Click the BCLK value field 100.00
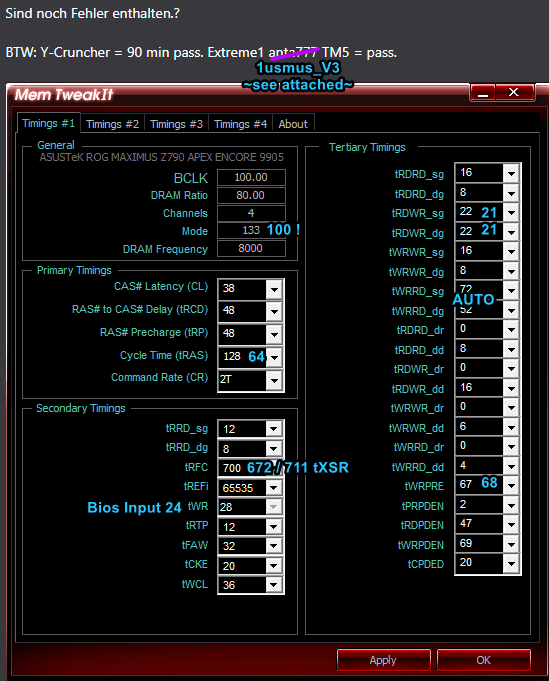 point(251,177)
